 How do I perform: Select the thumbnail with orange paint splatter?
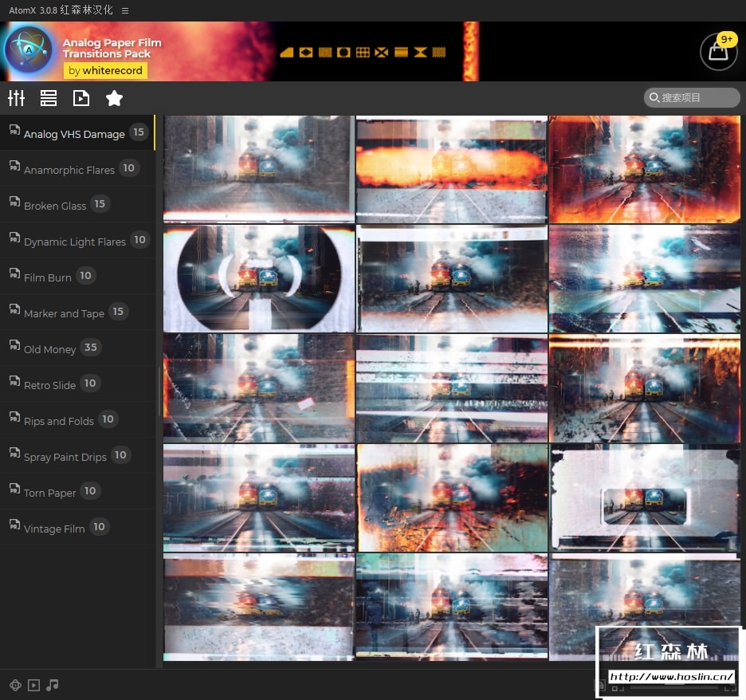click(451, 497)
